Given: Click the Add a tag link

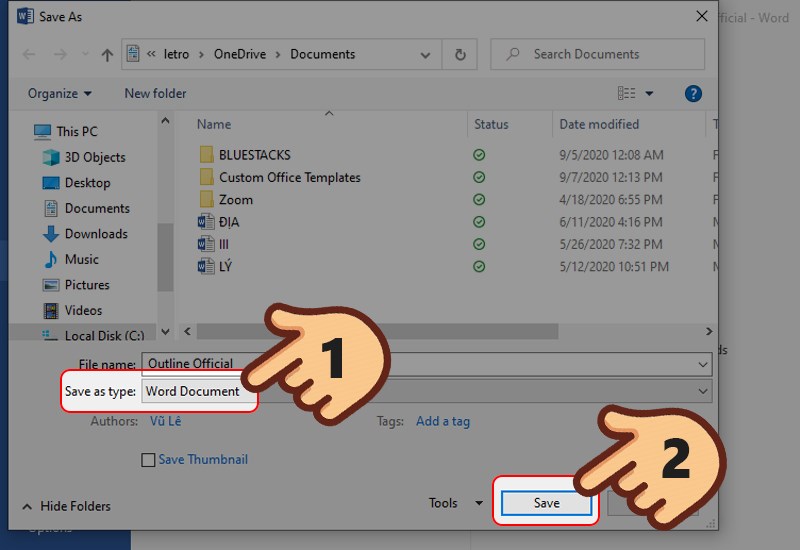Looking at the screenshot, I should point(442,421).
